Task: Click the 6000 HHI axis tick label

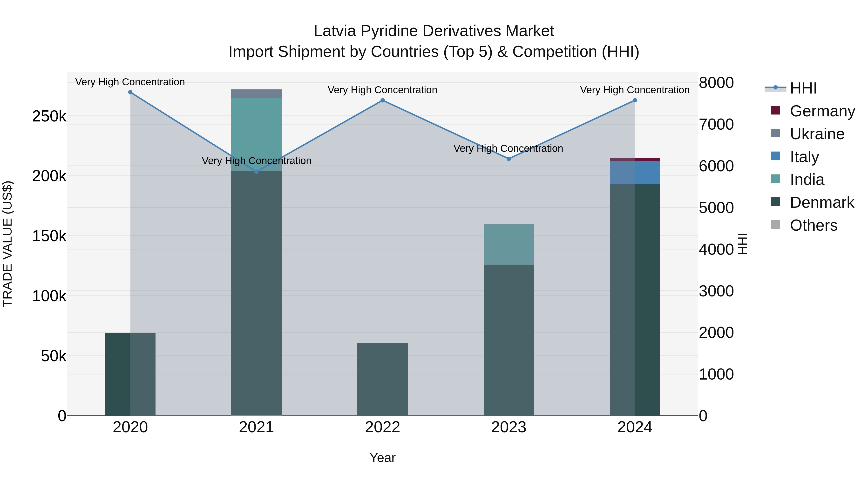Action: [x=716, y=166]
